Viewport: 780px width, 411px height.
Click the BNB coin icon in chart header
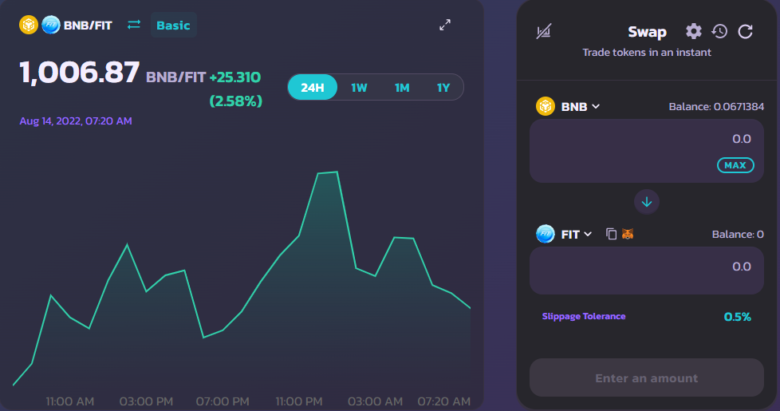28,25
